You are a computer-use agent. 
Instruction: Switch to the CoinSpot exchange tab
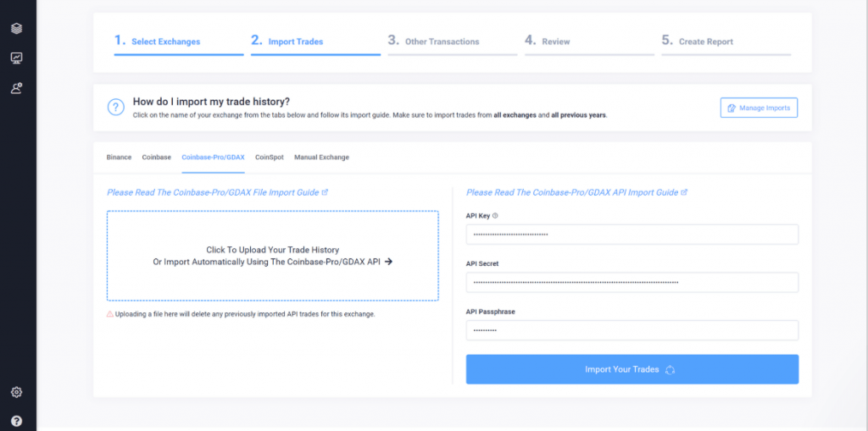(x=270, y=157)
